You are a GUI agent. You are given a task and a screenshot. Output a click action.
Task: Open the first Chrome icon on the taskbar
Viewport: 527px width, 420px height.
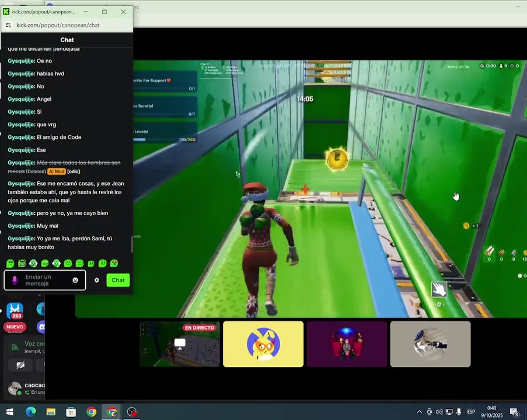(92, 412)
